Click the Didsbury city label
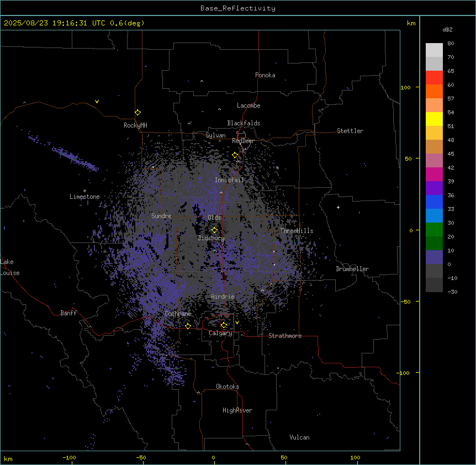This screenshot has height=465, width=476. click(x=211, y=238)
